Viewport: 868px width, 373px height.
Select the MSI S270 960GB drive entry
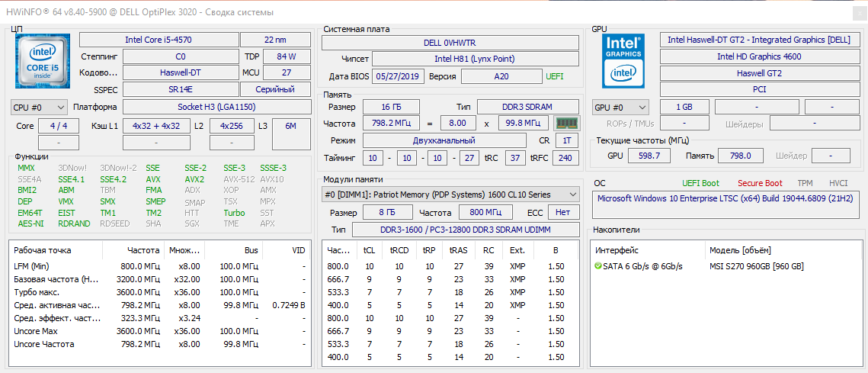[756, 266]
